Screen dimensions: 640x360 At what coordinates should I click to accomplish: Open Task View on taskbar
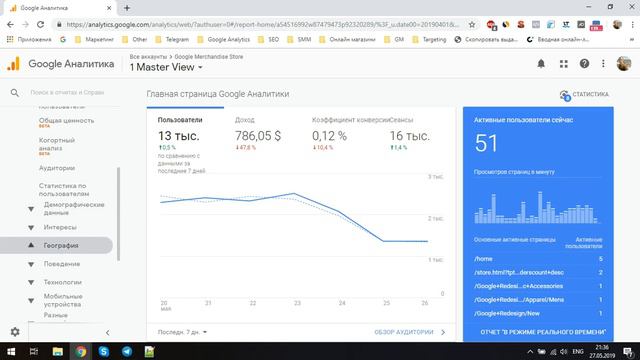34,351
